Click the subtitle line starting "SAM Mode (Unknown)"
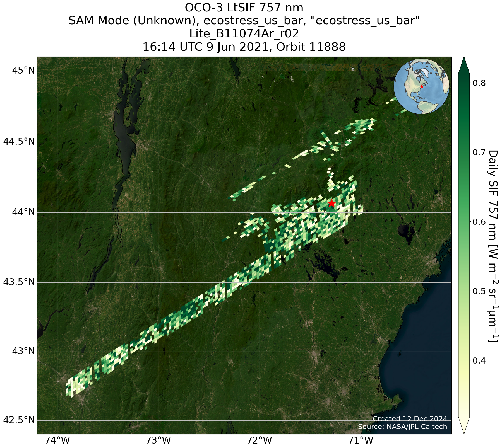 [x=244, y=21]
